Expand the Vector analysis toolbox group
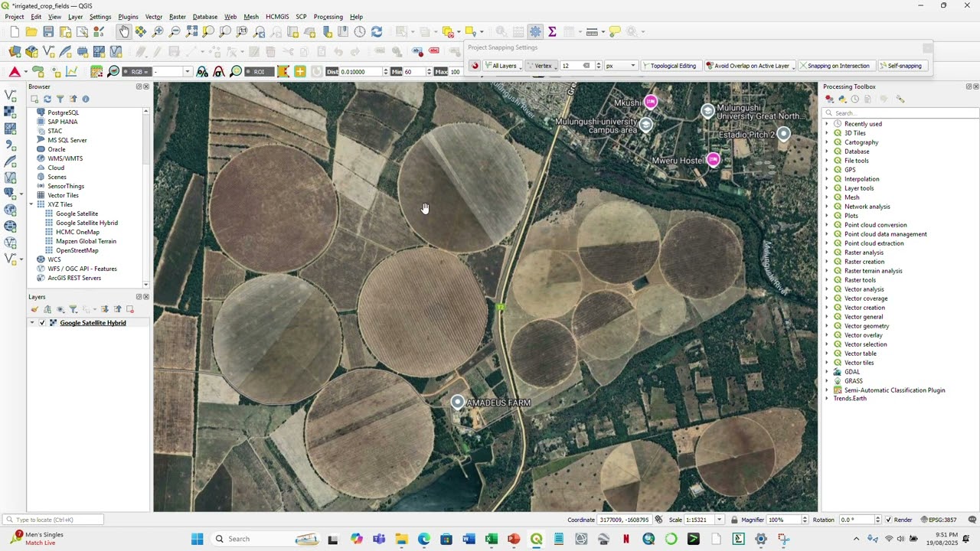 tap(827, 289)
